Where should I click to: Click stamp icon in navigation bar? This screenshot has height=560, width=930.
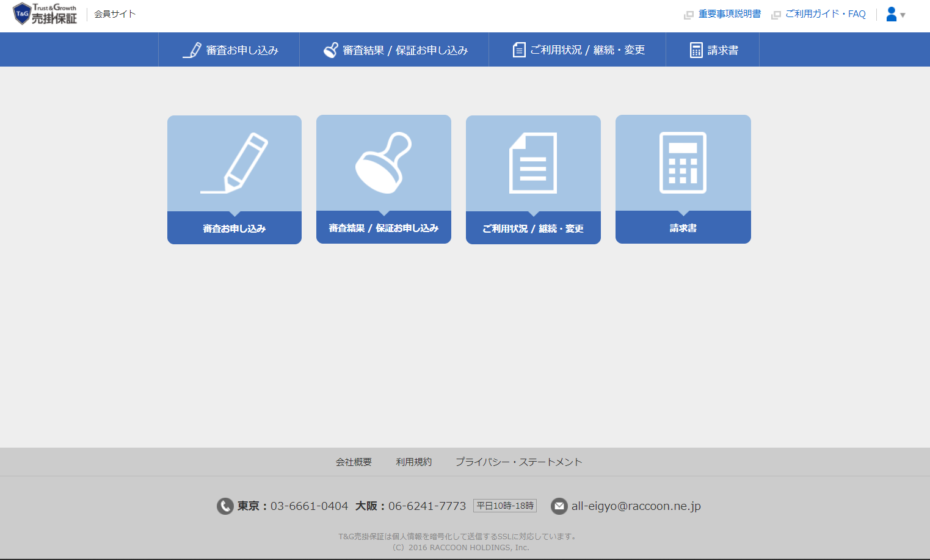pyautogui.click(x=330, y=50)
